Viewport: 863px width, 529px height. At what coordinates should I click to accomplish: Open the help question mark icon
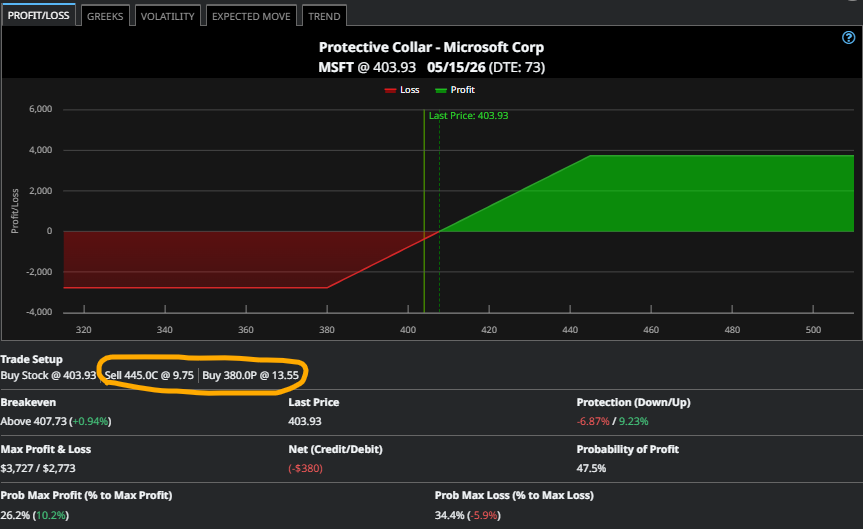point(848,37)
